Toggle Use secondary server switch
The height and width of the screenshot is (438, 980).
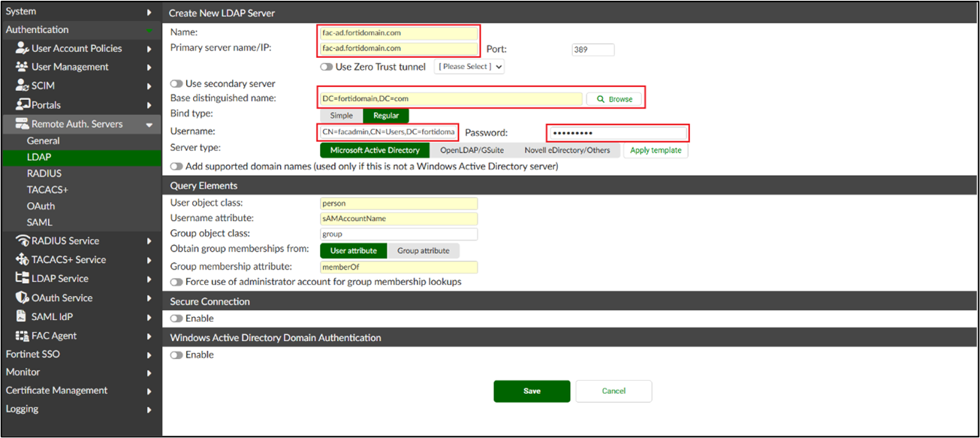coord(177,83)
